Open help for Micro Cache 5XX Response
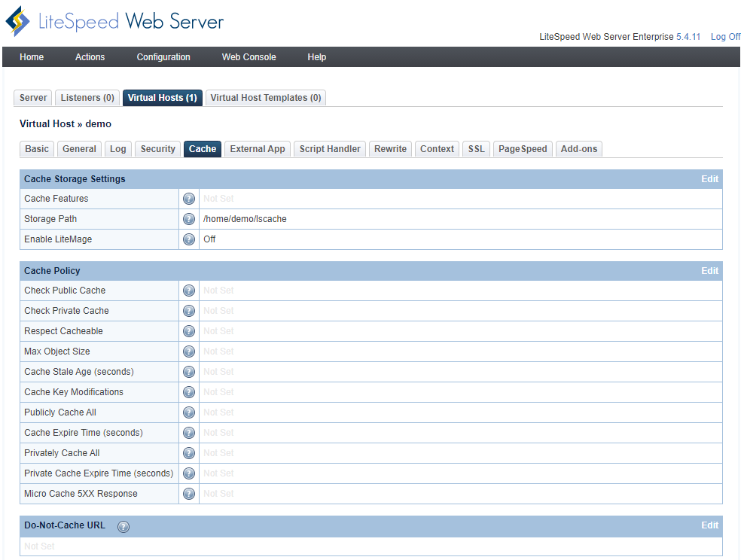 [x=189, y=494]
